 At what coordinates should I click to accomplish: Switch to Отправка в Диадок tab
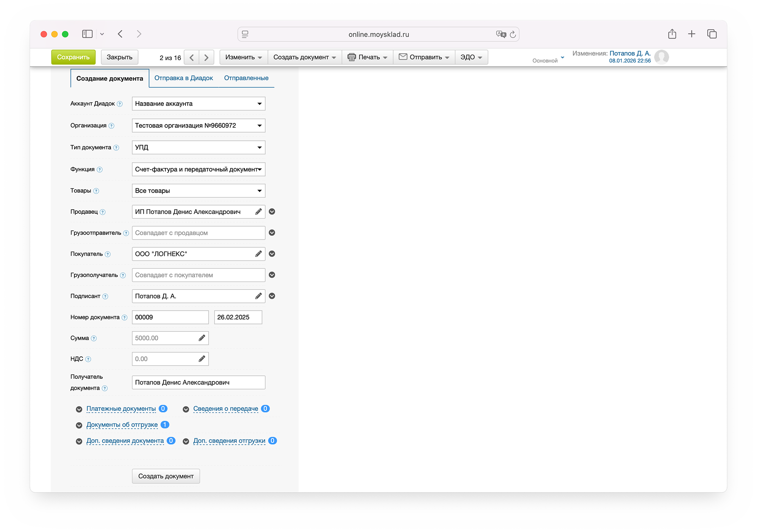184,78
